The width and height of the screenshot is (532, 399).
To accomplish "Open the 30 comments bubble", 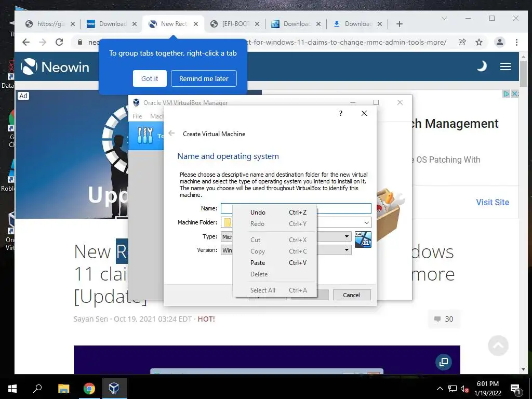I will [444, 319].
